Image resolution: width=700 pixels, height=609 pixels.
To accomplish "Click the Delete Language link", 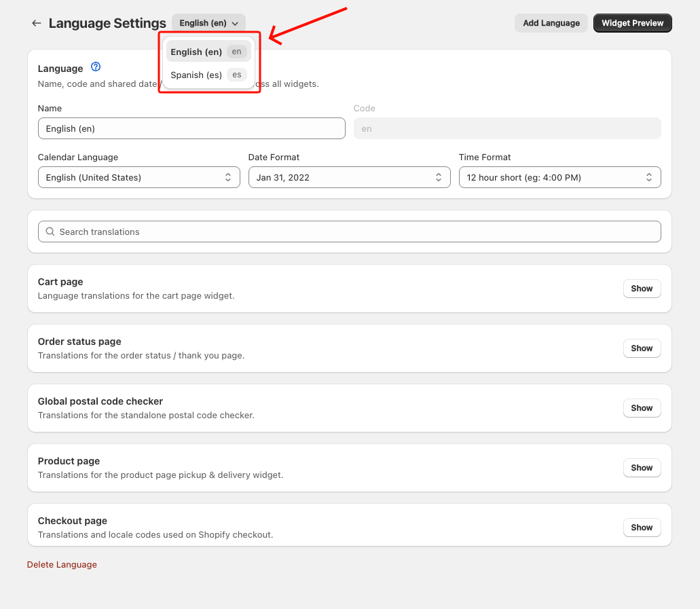I will 62,565.
